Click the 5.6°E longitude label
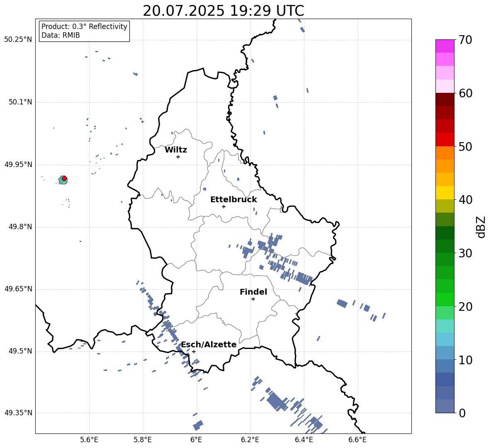The image size is (491, 448). pyautogui.click(x=89, y=440)
